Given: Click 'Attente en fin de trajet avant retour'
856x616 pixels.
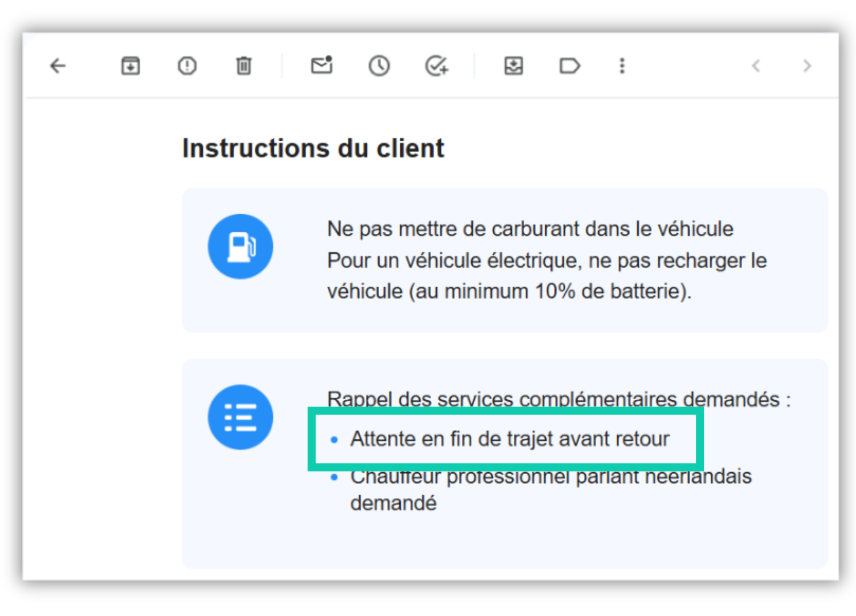Looking at the screenshot, I should click(510, 439).
